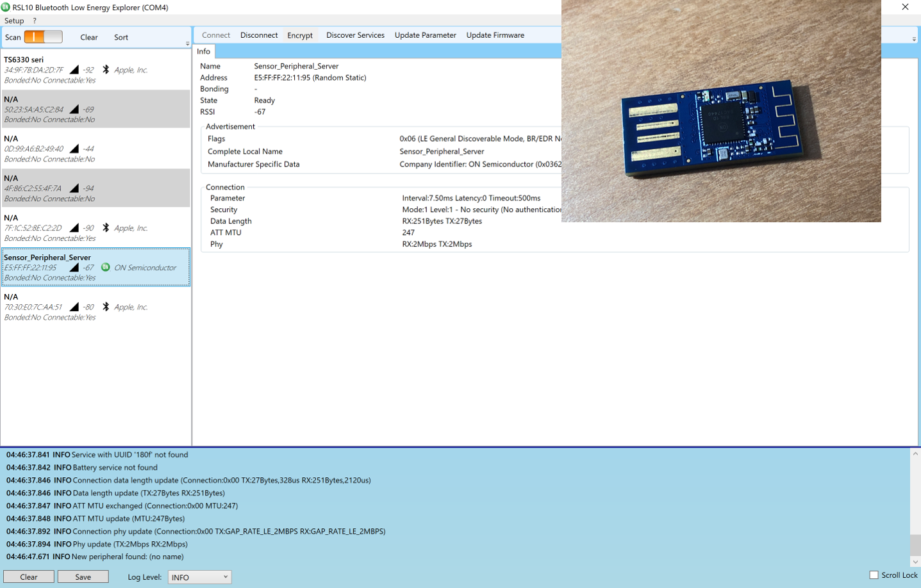Select device 50:23:5A:A5:C2:84
The image size is (921, 588).
pos(95,109)
